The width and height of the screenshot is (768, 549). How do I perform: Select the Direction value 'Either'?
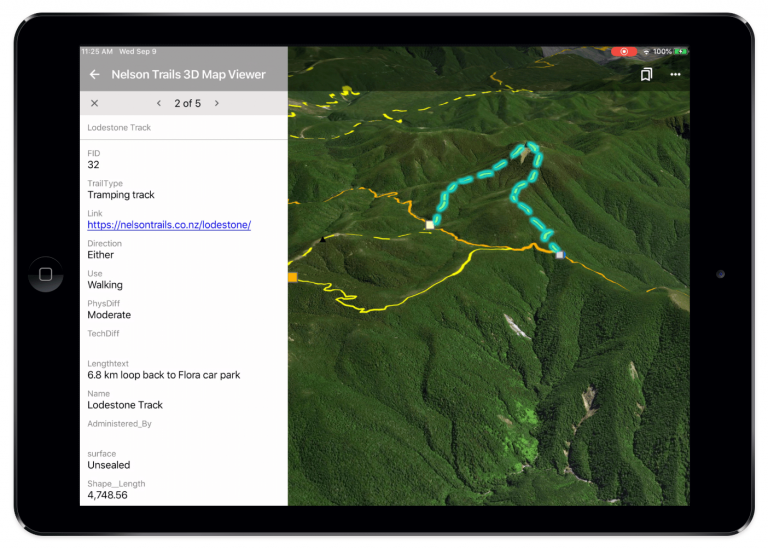[x=100, y=255]
